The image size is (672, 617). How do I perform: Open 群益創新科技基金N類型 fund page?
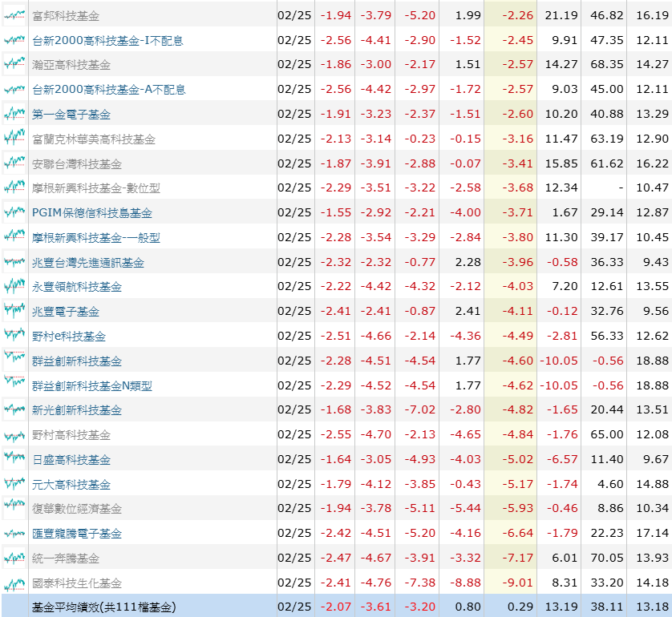(92, 385)
